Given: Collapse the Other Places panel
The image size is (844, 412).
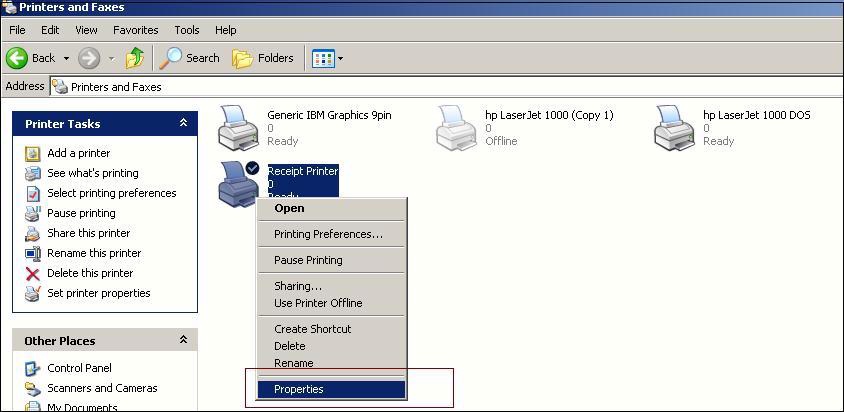Looking at the screenshot, I should [x=183, y=340].
